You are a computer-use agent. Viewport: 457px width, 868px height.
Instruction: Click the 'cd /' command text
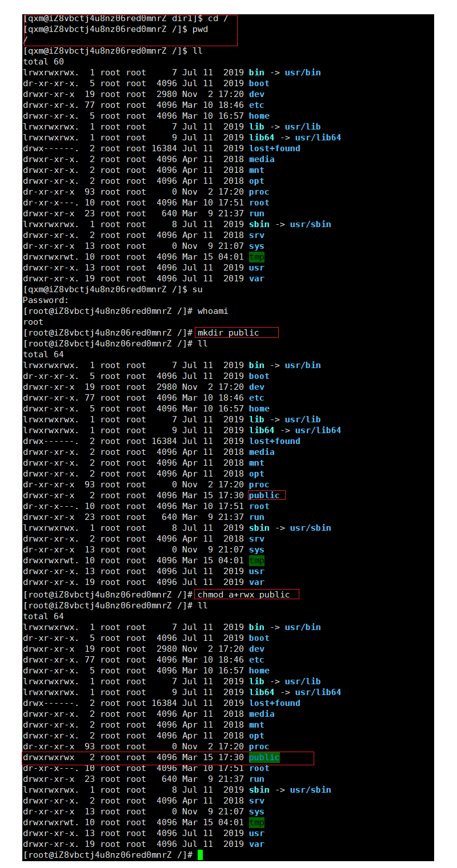click(x=218, y=19)
